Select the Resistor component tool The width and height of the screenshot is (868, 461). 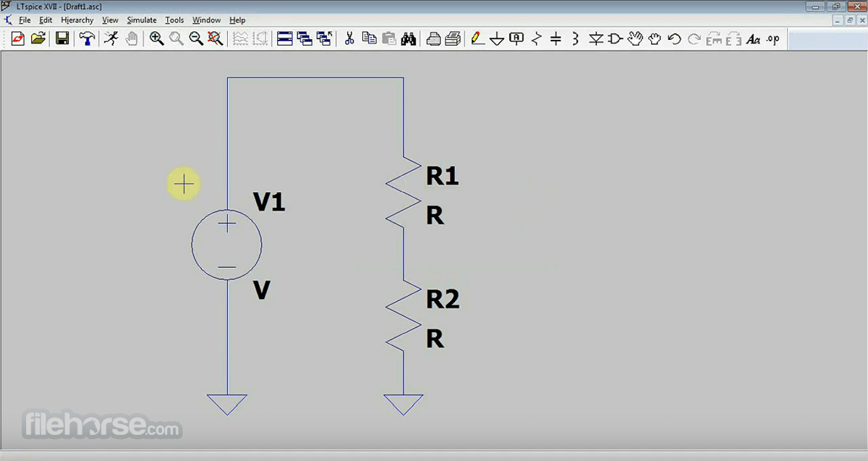pos(536,38)
